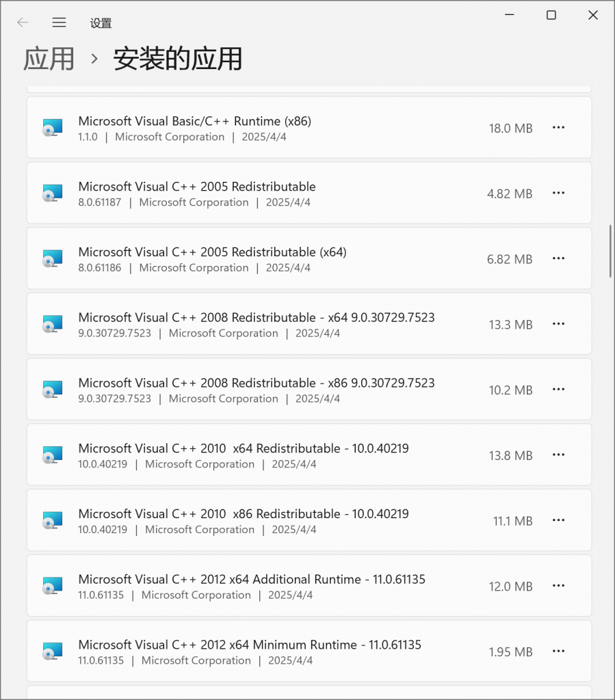
Task: Click the Visual Basic/C++ Runtime (x86) app icon
Action: coord(52,128)
